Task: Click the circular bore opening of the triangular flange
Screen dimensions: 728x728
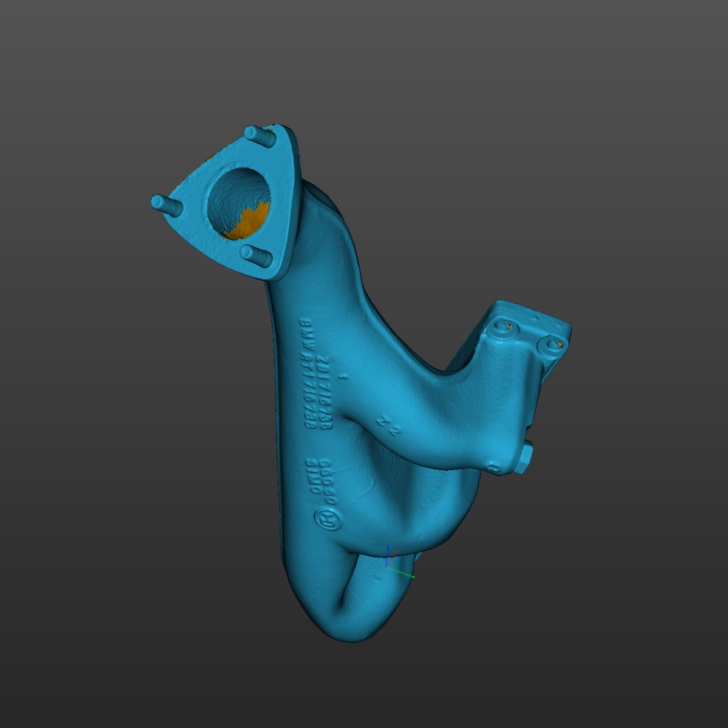Action: pos(238,202)
